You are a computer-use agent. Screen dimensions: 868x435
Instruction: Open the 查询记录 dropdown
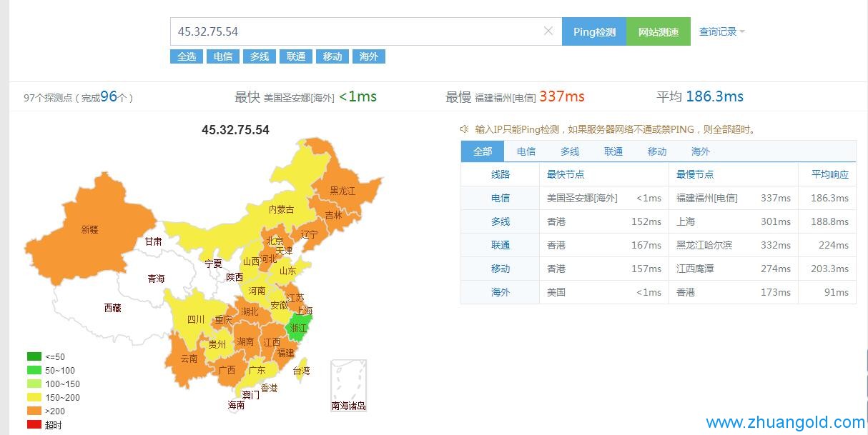click(x=717, y=31)
